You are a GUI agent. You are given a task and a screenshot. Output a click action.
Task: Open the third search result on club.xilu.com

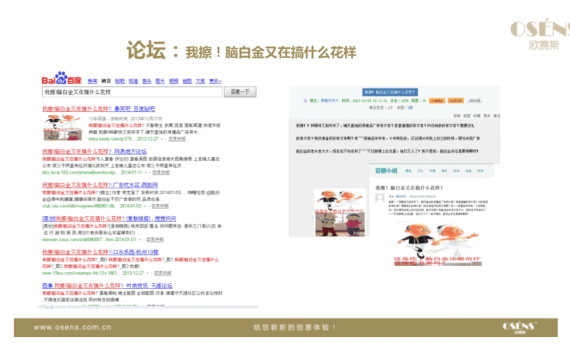(100, 185)
